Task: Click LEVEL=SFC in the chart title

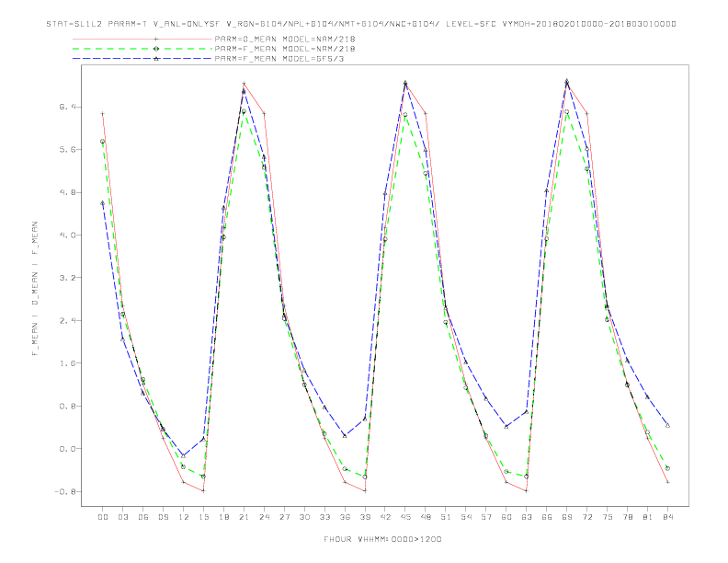Action: [471, 24]
